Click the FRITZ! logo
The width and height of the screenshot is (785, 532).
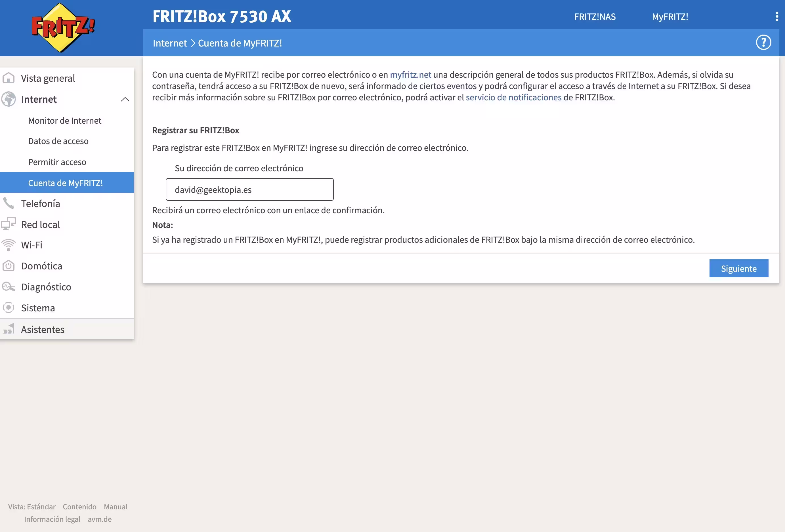point(63,28)
